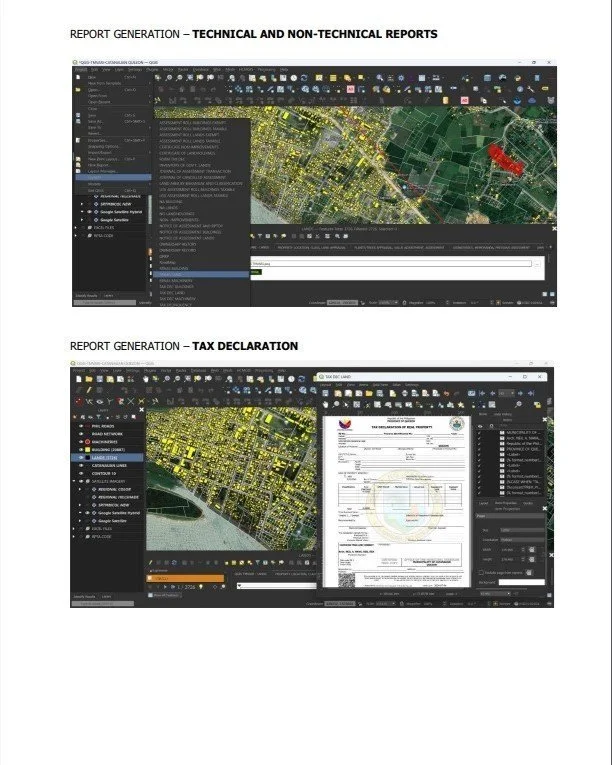Expand EXCEL FILES group in upper Layers panel
The width and height of the screenshot is (612, 765).
76,227
